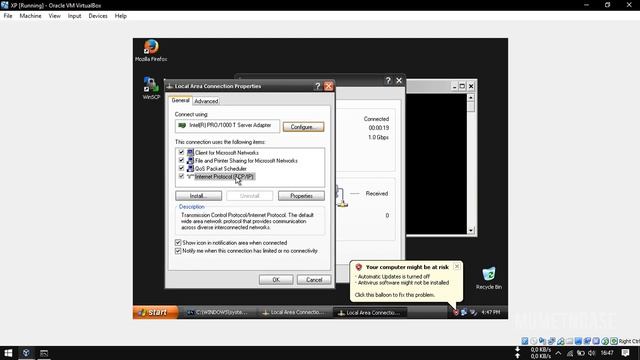Click the Client for Microsoft Networks item icon

pos(190,152)
